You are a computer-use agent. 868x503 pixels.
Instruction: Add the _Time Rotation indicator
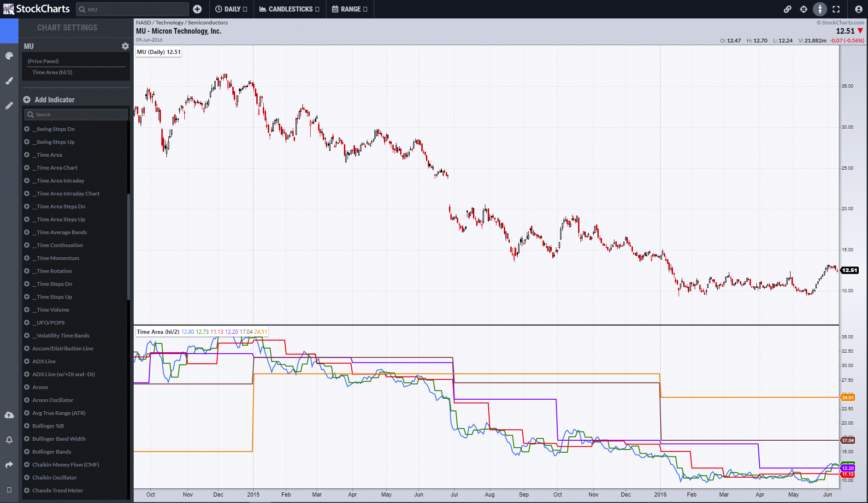click(27, 271)
